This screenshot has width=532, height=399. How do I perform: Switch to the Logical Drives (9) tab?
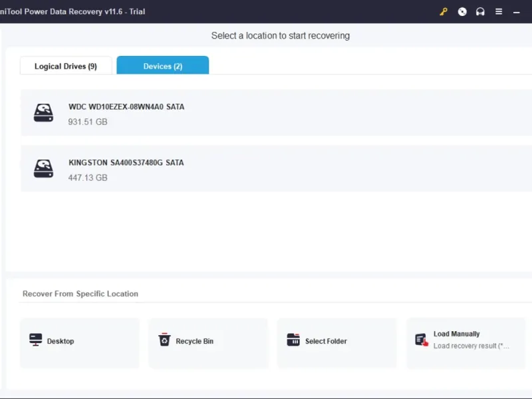point(66,65)
